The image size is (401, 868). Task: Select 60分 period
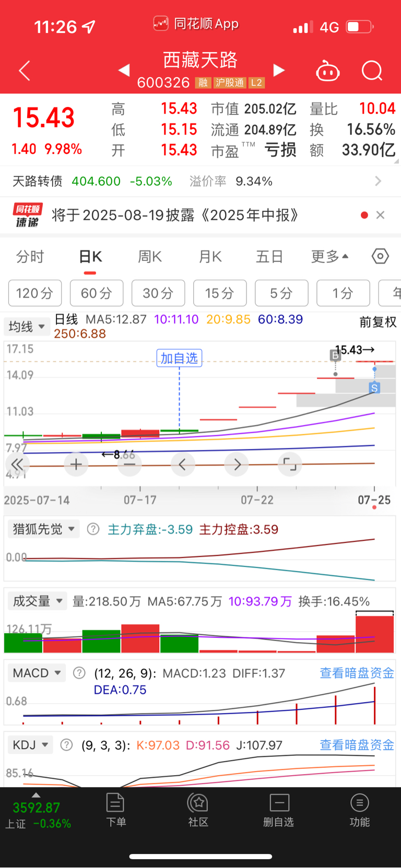[x=97, y=293]
